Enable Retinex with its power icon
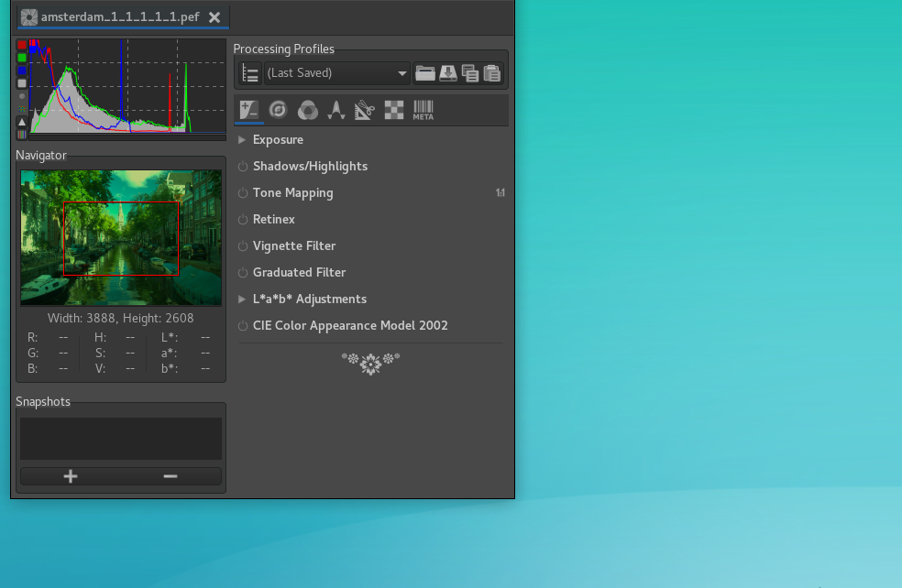Image resolution: width=902 pixels, height=588 pixels. click(243, 220)
